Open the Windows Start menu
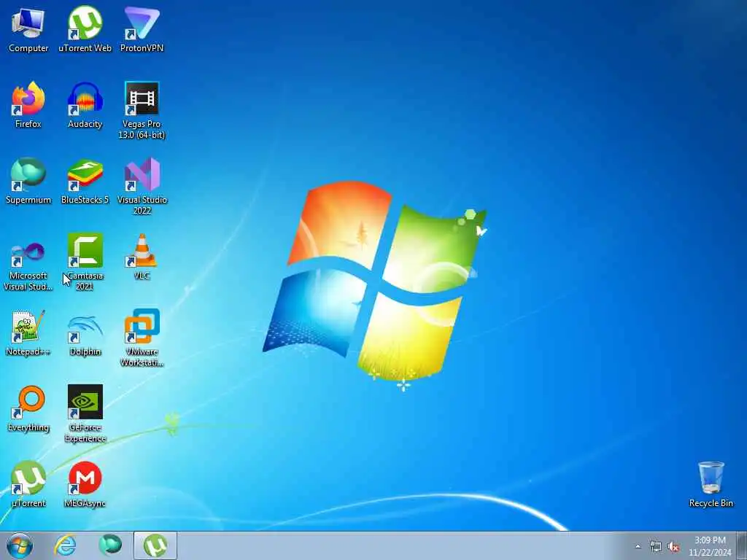The height and width of the screenshot is (560, 747). click(20, 545)
